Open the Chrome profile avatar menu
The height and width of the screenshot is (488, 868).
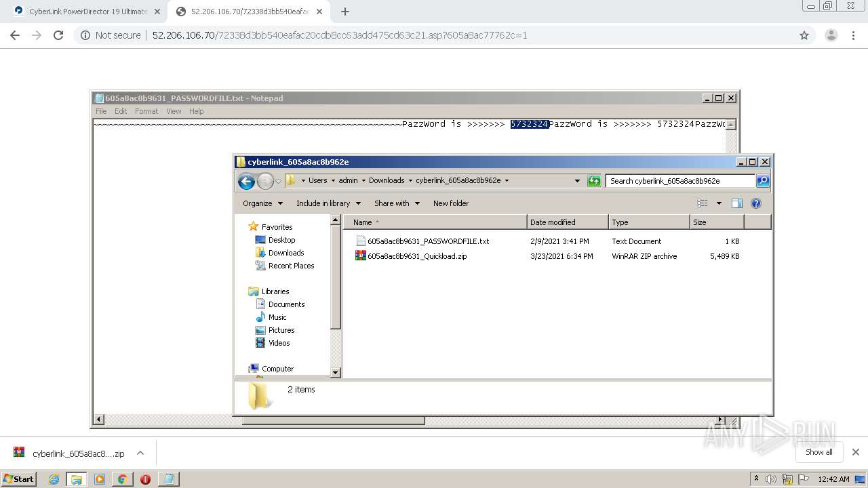pyautogui.click(x=831, y=35)
